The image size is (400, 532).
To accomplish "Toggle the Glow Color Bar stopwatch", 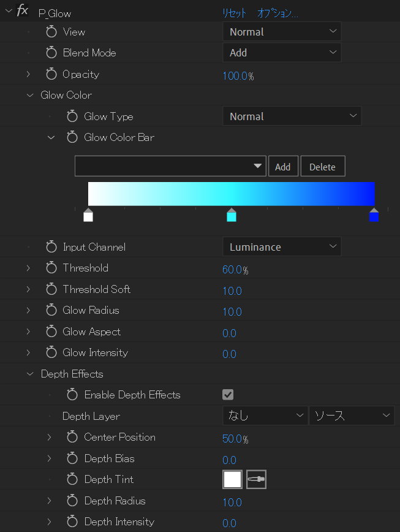I will point(72,137).
